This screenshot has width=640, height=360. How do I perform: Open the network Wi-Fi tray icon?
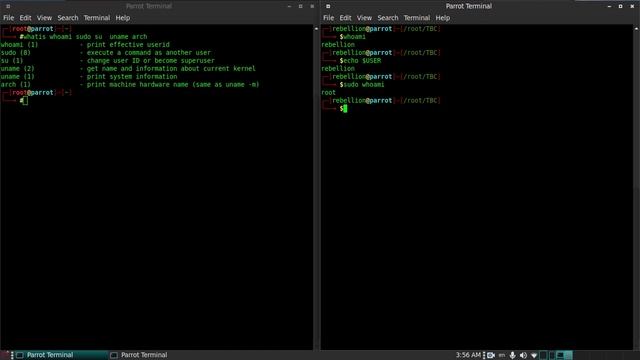[x=534, y=356]
